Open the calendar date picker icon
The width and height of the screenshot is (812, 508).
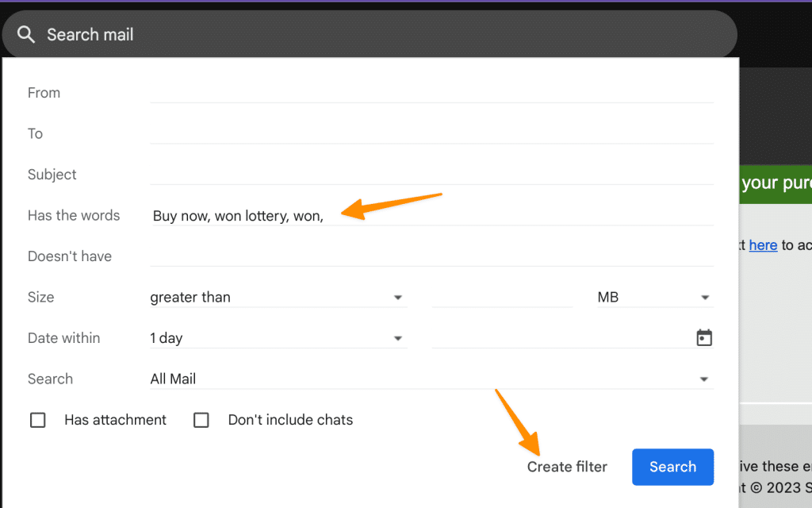click(x=704, y=337)
